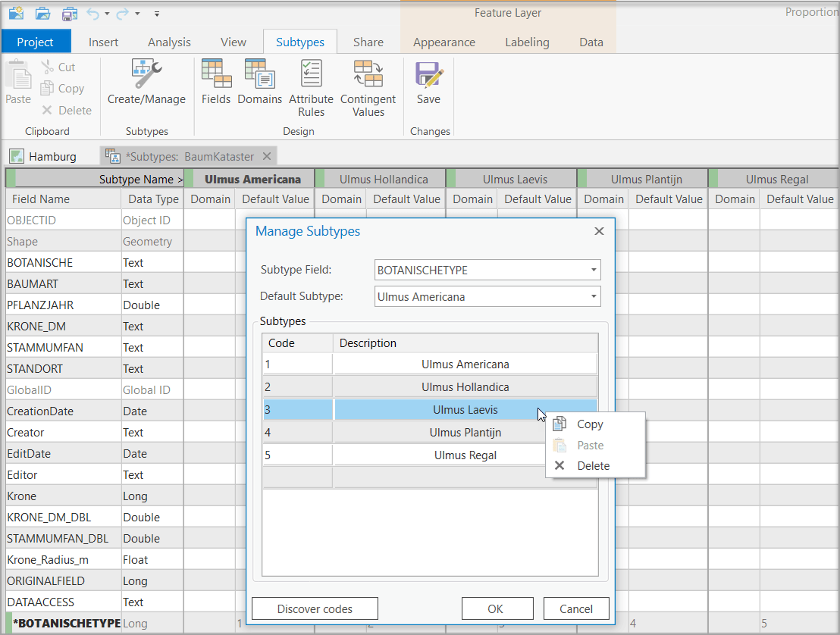The height and width of the screenshot is (635, 840).
Task: Select the Ulmus Regal description cell
Action: point(465,455)
